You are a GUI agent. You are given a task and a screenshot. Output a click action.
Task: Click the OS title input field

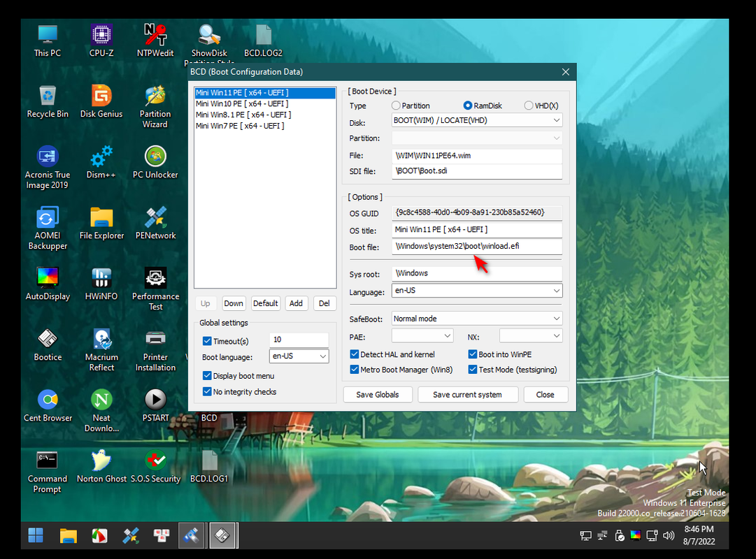pyautogui.click(x=477, y=230)
